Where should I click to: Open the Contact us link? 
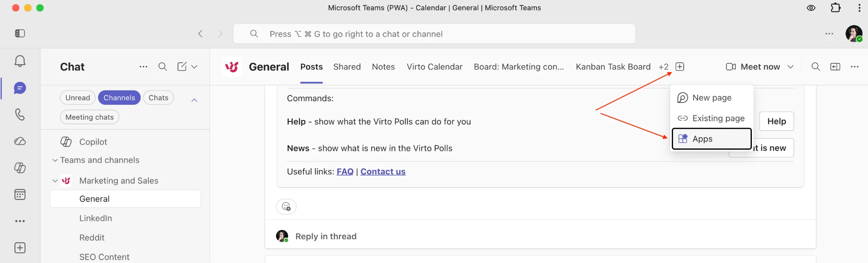pos(383,171)
